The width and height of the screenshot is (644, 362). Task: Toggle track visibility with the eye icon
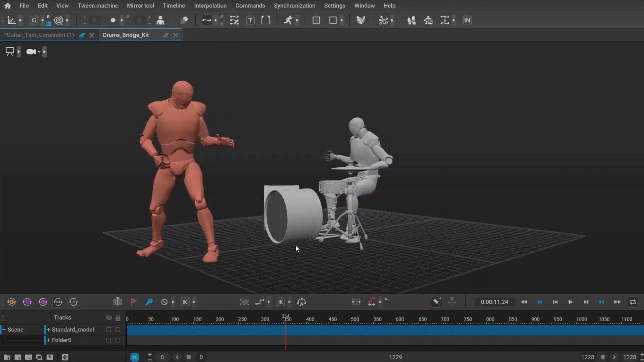[109, 317]
